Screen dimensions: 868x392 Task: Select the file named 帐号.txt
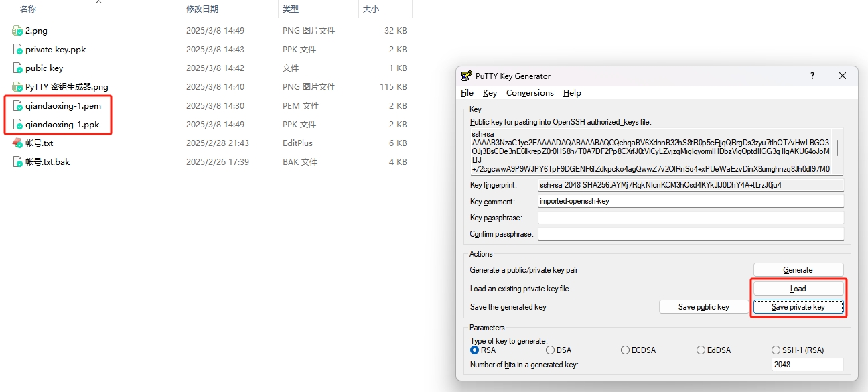(39, 143)
